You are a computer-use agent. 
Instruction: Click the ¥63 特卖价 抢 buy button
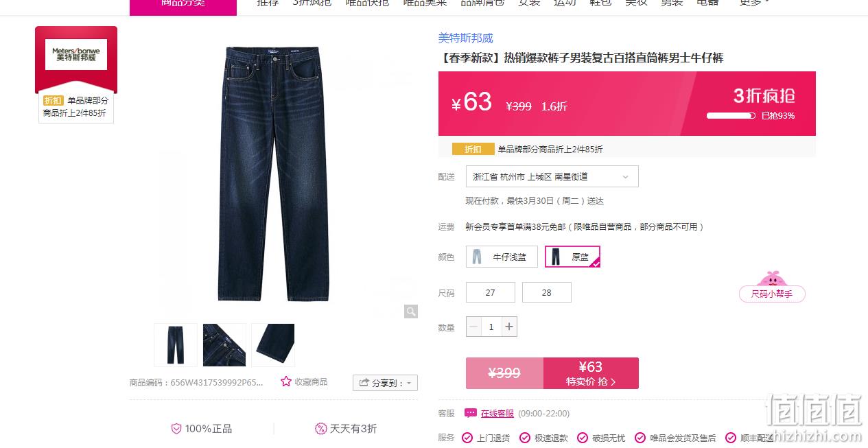coord(591,373)
